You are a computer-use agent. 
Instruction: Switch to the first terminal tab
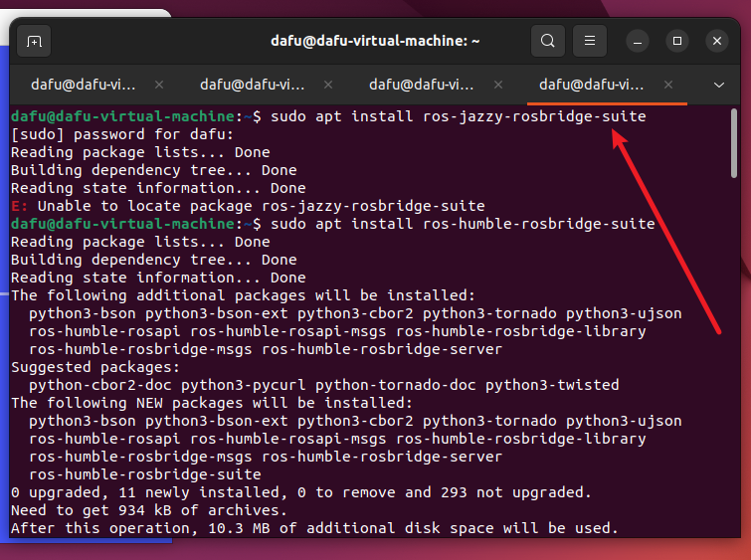coord(83,85)
